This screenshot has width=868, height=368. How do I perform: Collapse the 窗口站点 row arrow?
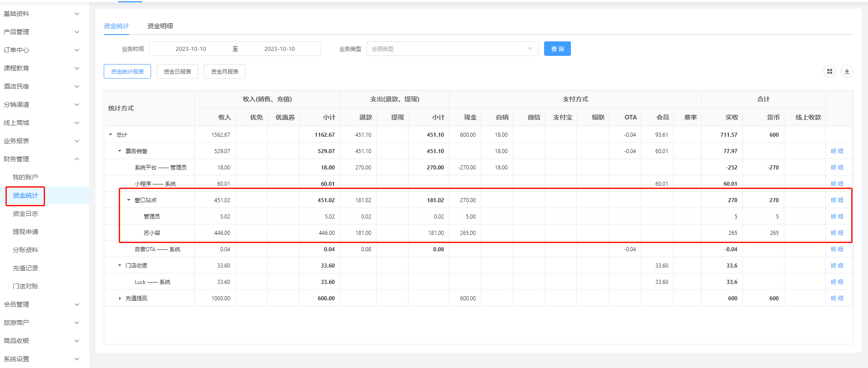[129, 200]
